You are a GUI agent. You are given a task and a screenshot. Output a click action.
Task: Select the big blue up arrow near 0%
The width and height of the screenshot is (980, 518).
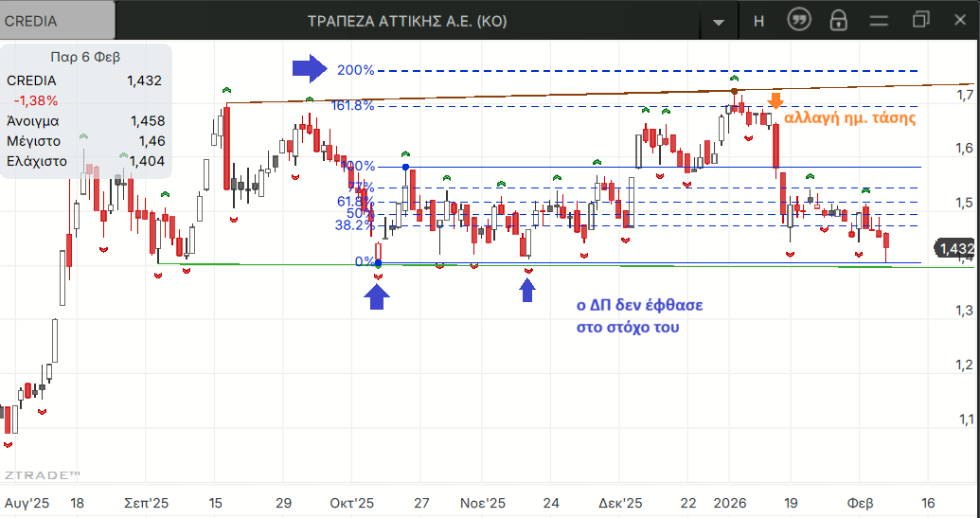coord(378,297)
